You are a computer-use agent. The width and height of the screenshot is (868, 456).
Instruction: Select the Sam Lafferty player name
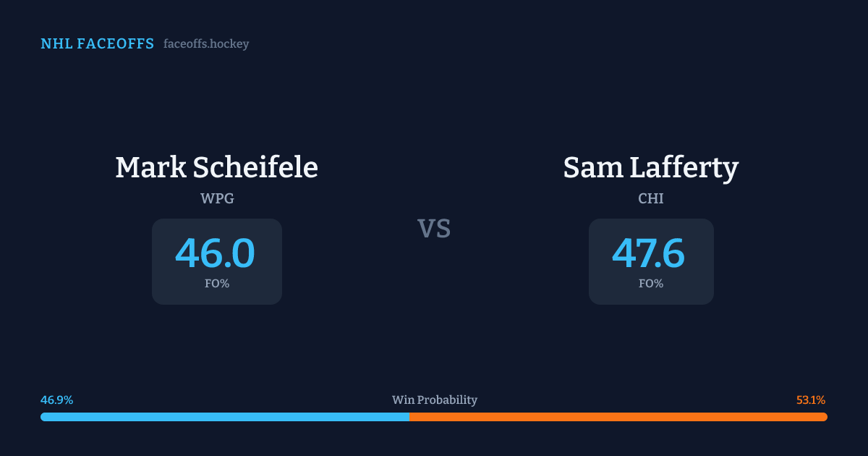[650, 167]
